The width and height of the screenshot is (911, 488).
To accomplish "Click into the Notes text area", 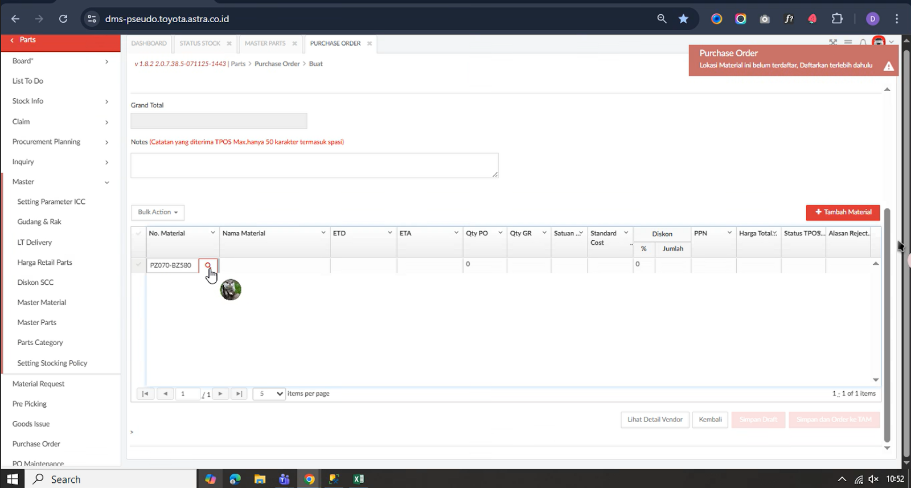I will click(314, 166).
